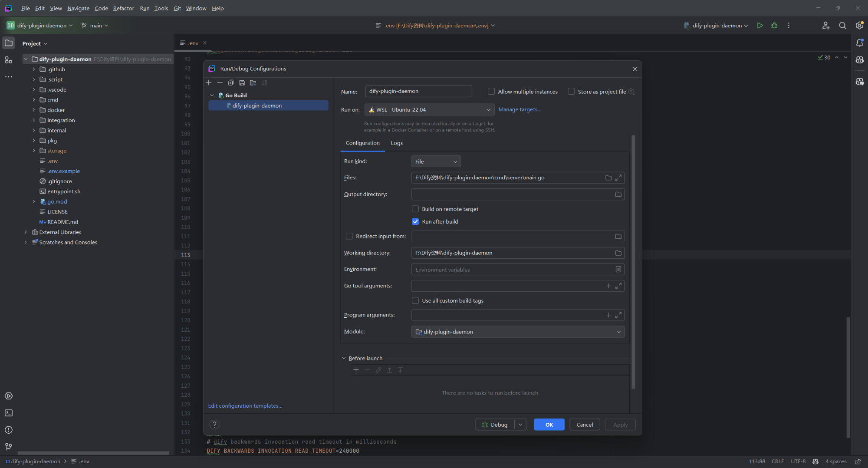868x468 pixels.
Task: Create new configuration folder icon
Action: pyautogui.click(x=253, y=82)
